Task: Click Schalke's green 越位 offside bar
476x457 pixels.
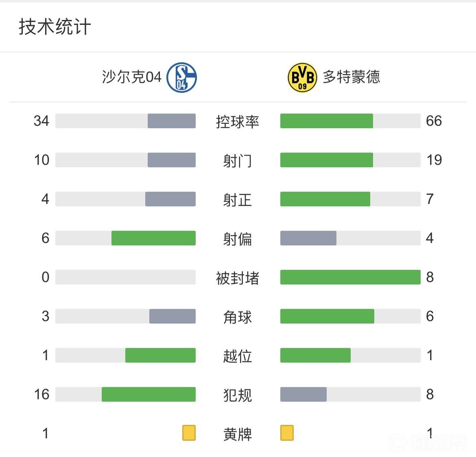Action: (160, 355)
